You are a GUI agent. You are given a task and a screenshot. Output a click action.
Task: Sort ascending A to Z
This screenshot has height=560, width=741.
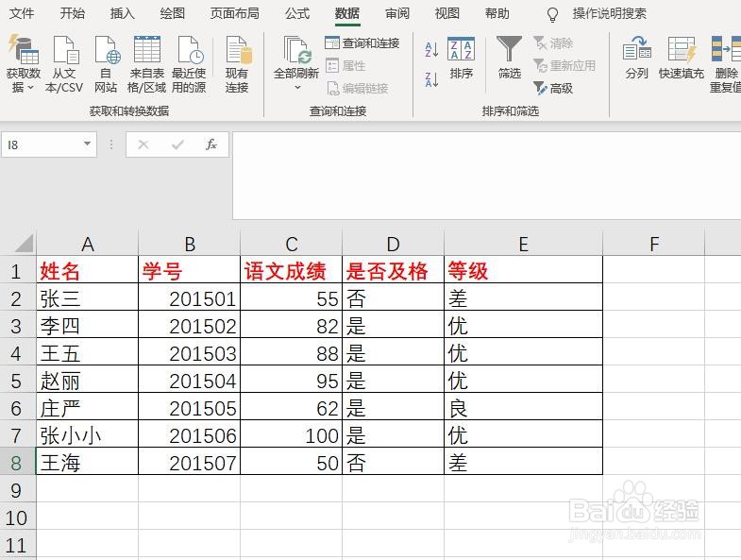coord(431,50)
